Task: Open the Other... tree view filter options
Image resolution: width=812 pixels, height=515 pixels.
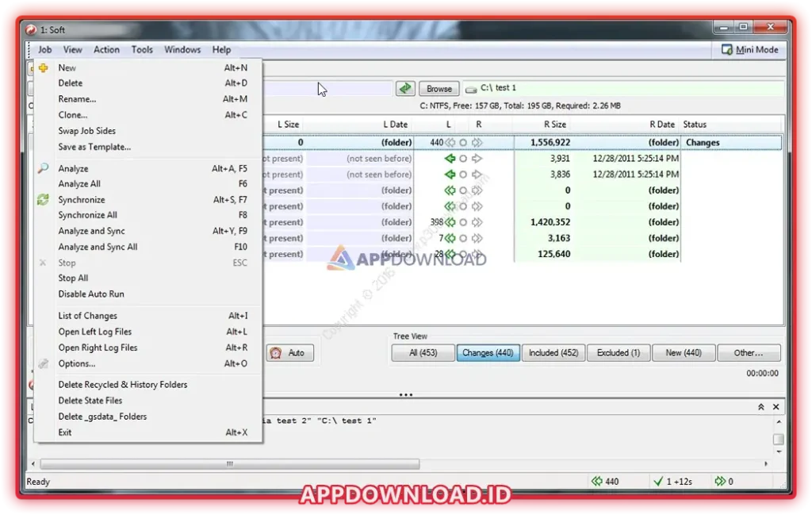Action: [748, 353]
